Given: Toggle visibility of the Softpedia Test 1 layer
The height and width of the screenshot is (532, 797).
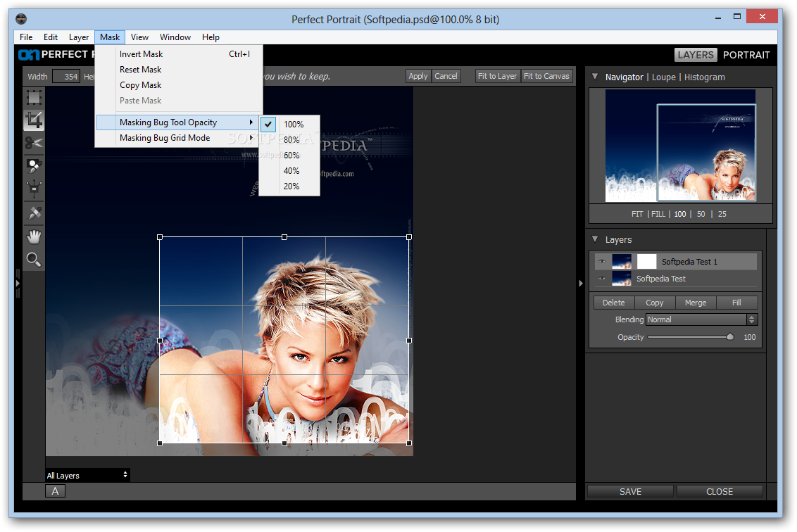Looking at the screenshot, I should (602, 262).
